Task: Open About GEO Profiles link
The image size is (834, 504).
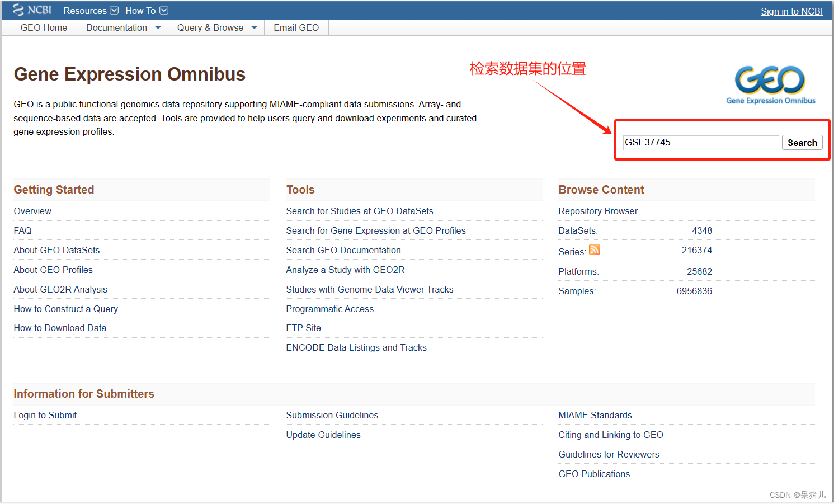Action: (x=53, y=270)
